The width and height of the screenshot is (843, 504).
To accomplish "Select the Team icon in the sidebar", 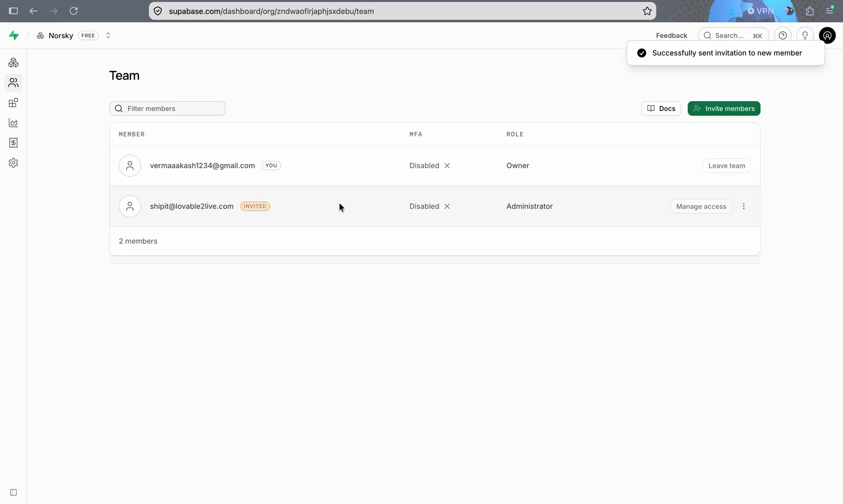I will (x=13, y=83).
